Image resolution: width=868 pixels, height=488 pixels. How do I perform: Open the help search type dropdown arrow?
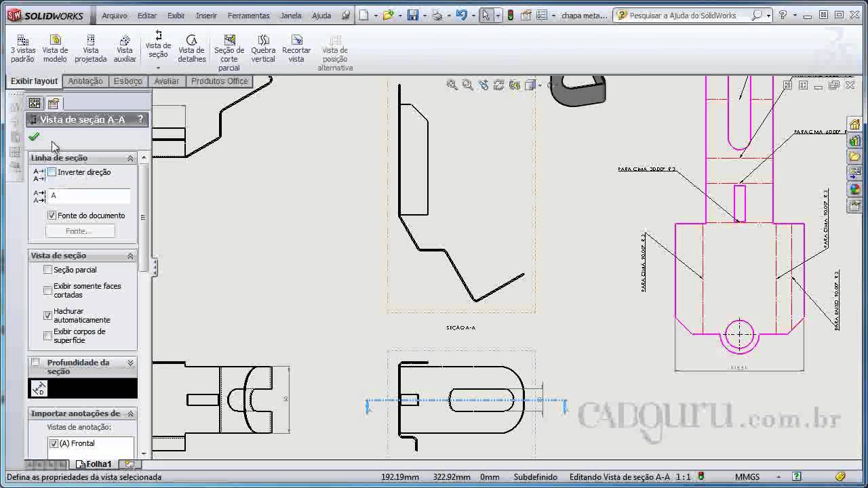tap(768, 15)
